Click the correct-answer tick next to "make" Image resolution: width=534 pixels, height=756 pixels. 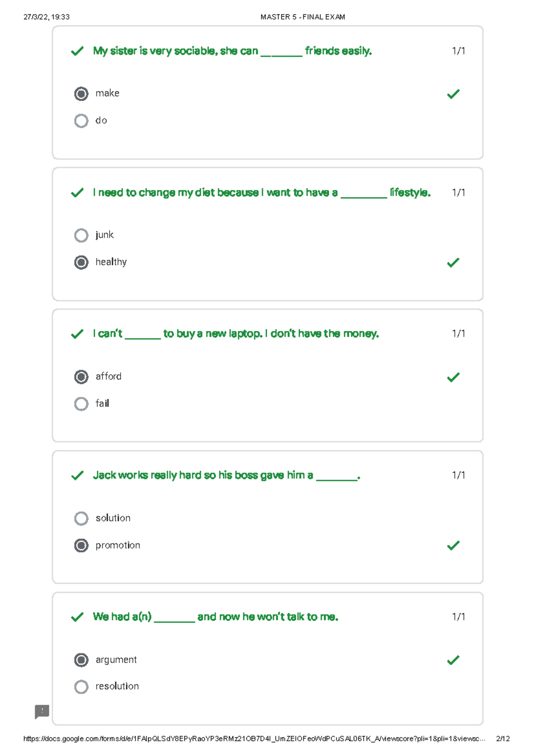pos(453,94)
